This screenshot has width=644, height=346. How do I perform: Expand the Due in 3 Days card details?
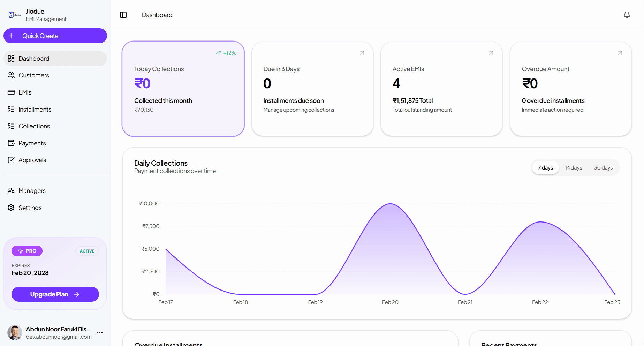tap(362, 53)
